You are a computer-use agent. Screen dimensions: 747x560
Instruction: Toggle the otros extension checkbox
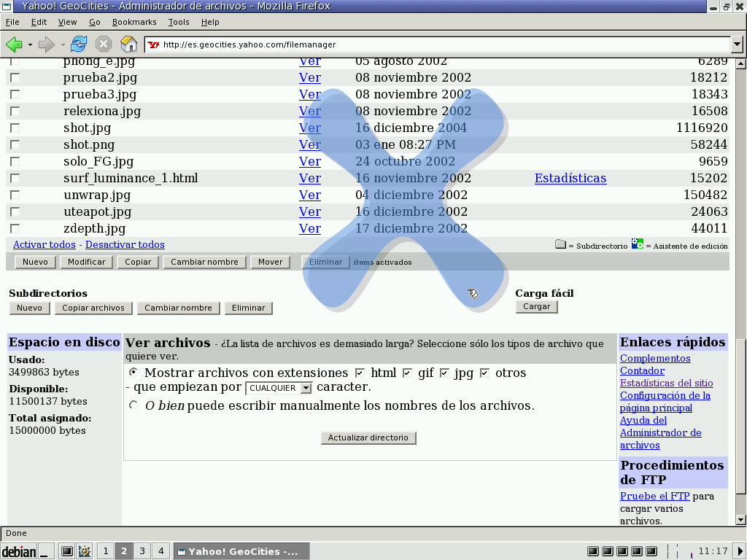pos(484,373)
